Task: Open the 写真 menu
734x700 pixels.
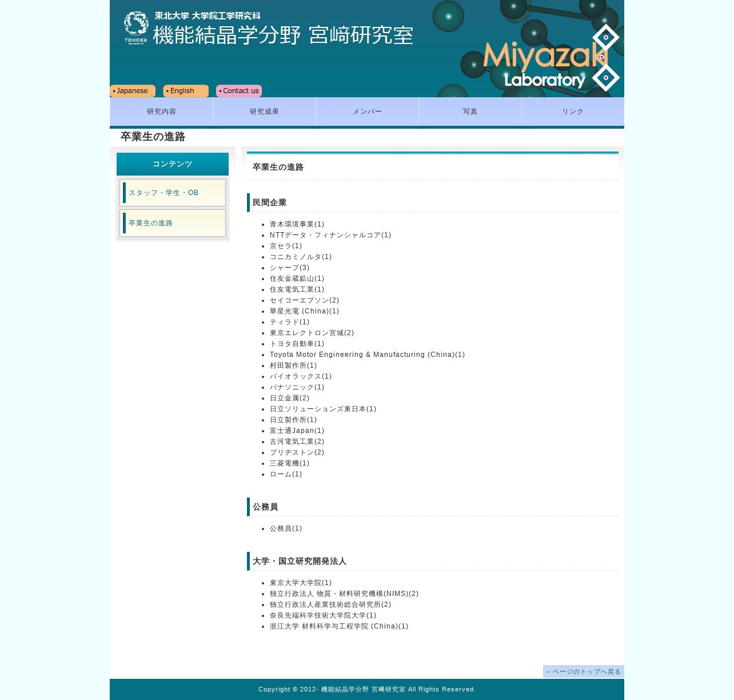Action: (x=470, y=112)
